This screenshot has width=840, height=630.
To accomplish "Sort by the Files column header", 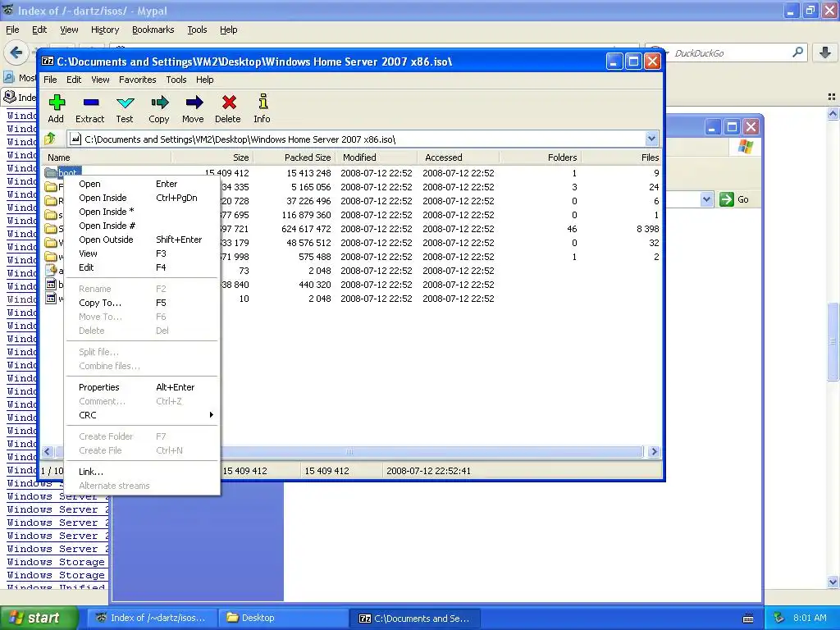I will [622, 157].
